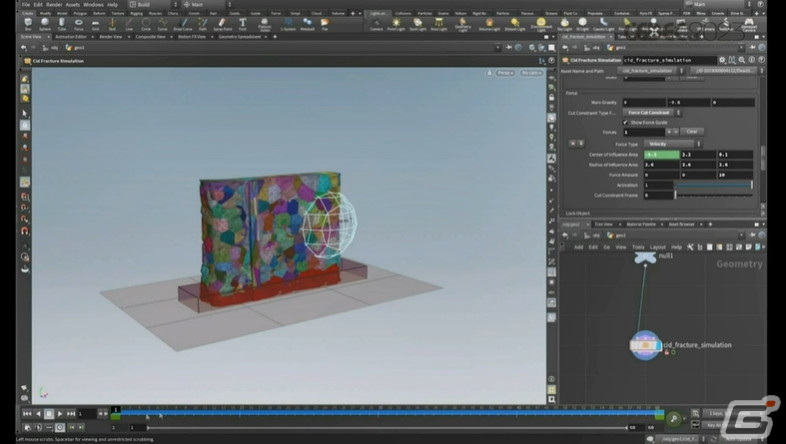Select the Torus shelf tool
This screenshot has width=786, height=444.
click(x=79, y=24)
